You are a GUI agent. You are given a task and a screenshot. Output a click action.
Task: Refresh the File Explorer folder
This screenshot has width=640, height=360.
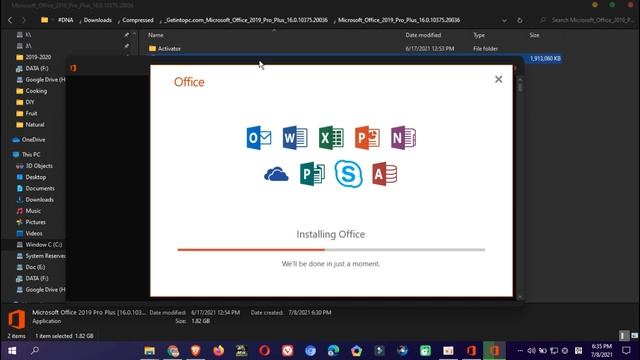[x=520, y=20]
